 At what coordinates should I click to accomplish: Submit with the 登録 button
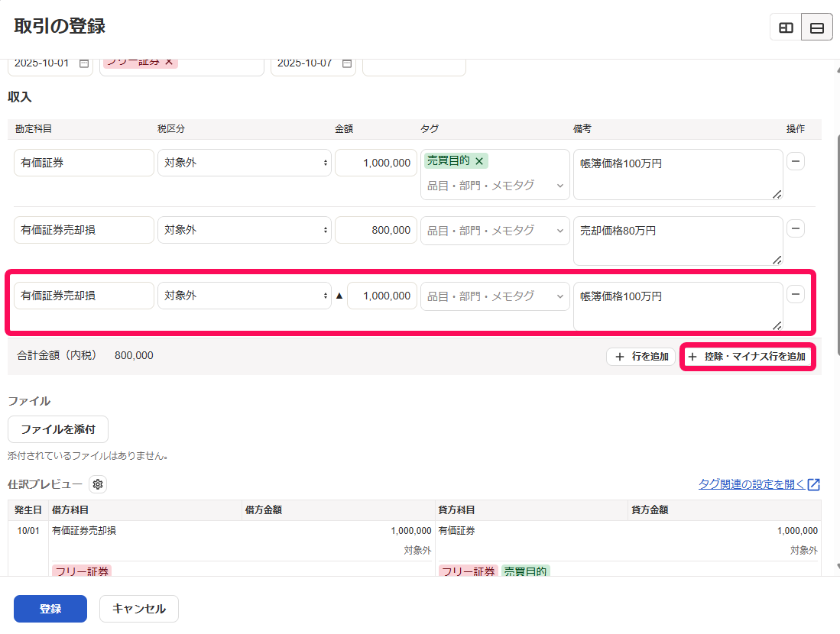50,609
